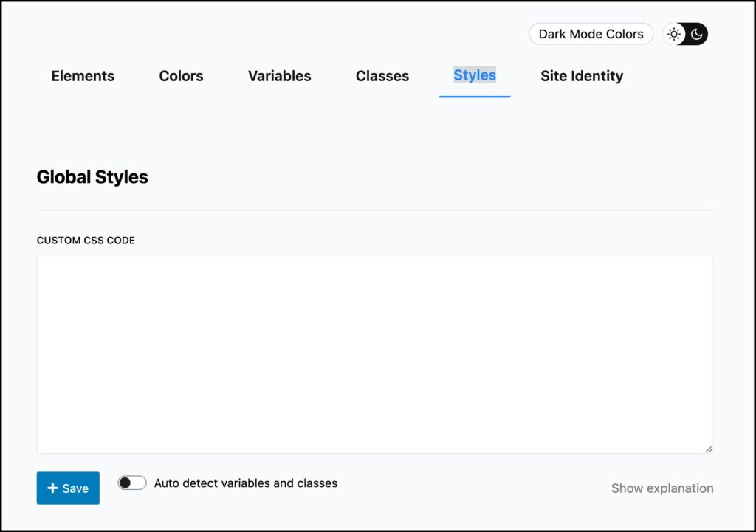
Task: Open the Site Identity tab
Action: click(581, 75)
